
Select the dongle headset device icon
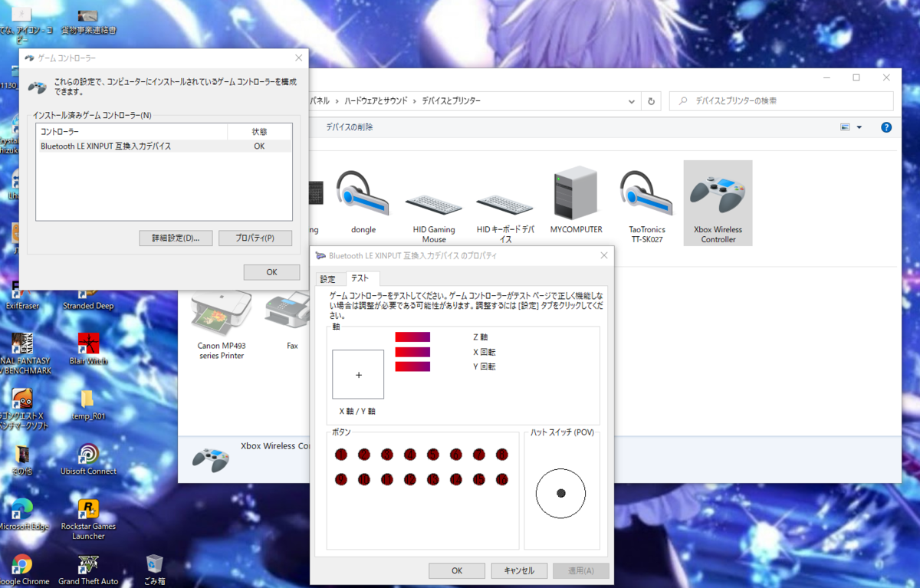click(363, 201)
